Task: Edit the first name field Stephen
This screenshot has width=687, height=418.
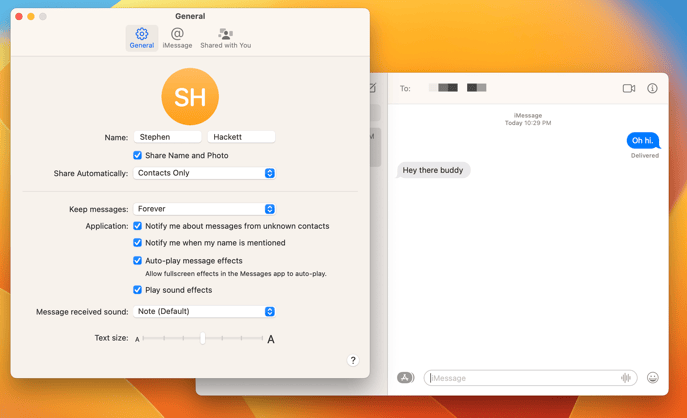Action: [167, 137]
